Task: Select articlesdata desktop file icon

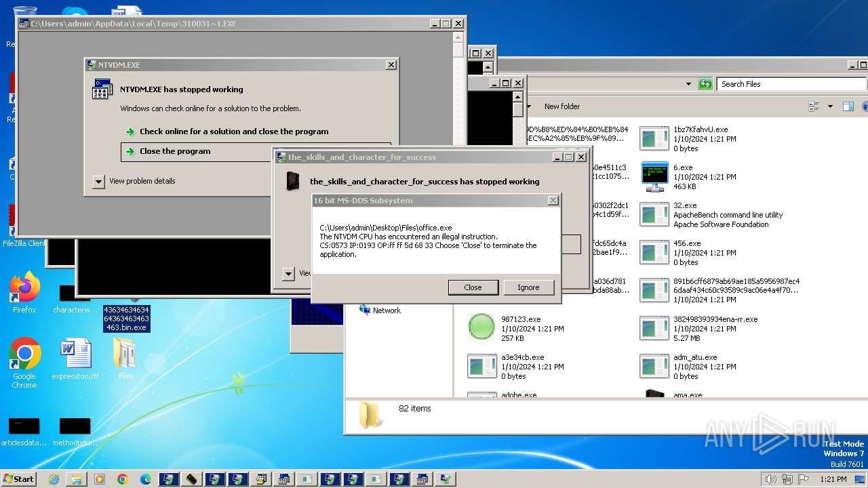Action: point(24,432)
